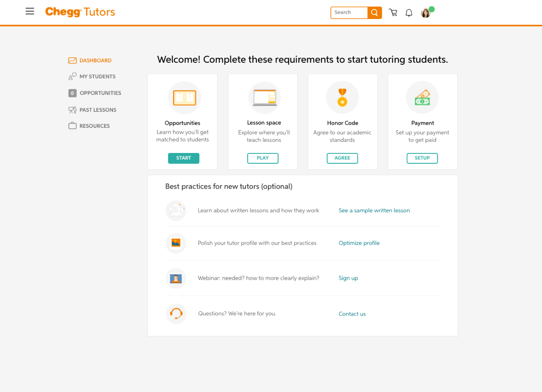This screenshot has height=392, width=542.
Task: Click 'Questions? We're here for you.' text
Action: tap(237, 313)
